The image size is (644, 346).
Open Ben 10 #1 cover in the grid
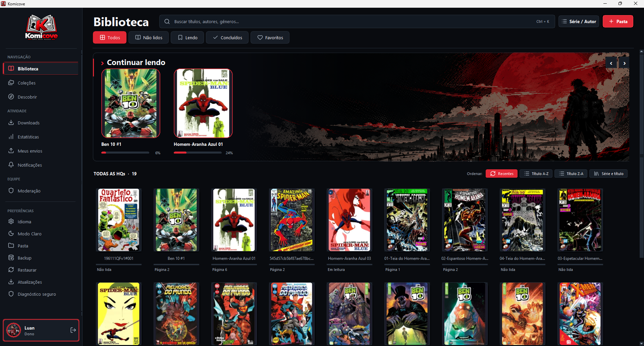(x=176, y=220)
